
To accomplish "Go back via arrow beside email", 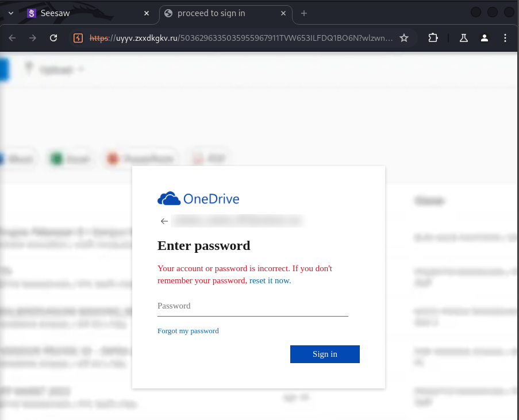I will coord(164,221).
